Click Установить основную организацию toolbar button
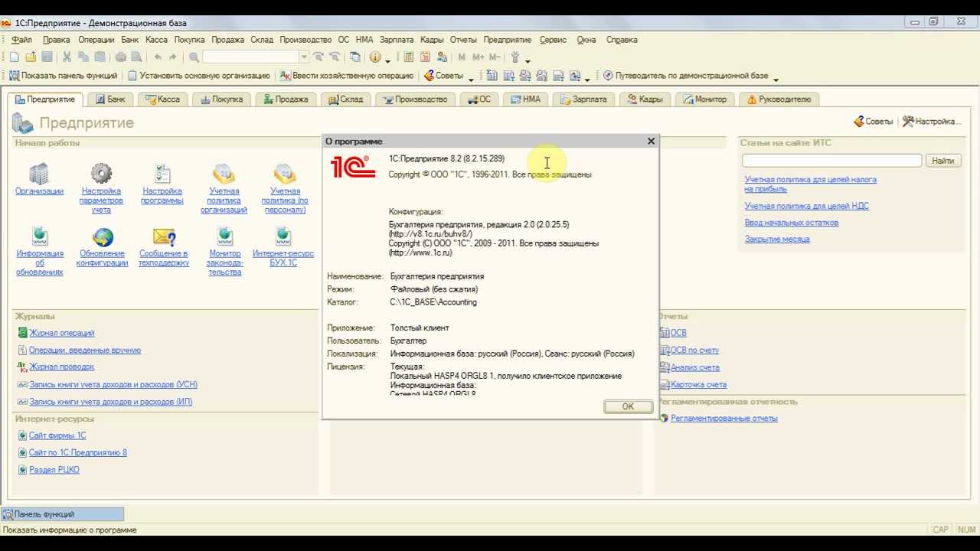 coord(198,76)
